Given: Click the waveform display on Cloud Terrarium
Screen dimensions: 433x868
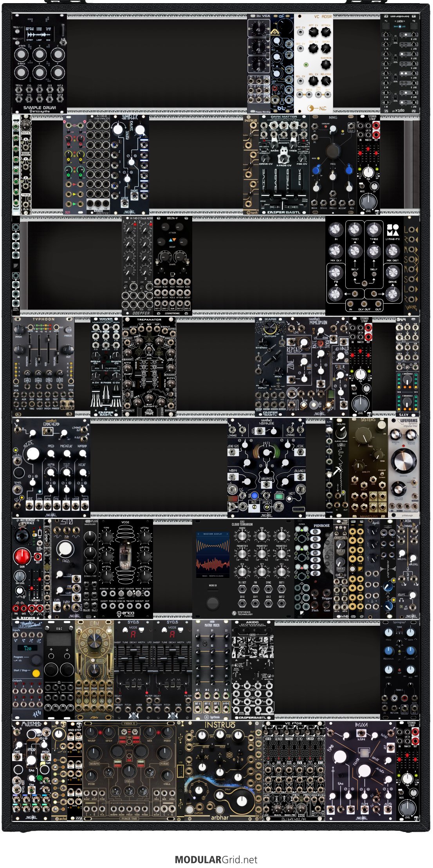Looking at the screenshot, I should (213, 555).
